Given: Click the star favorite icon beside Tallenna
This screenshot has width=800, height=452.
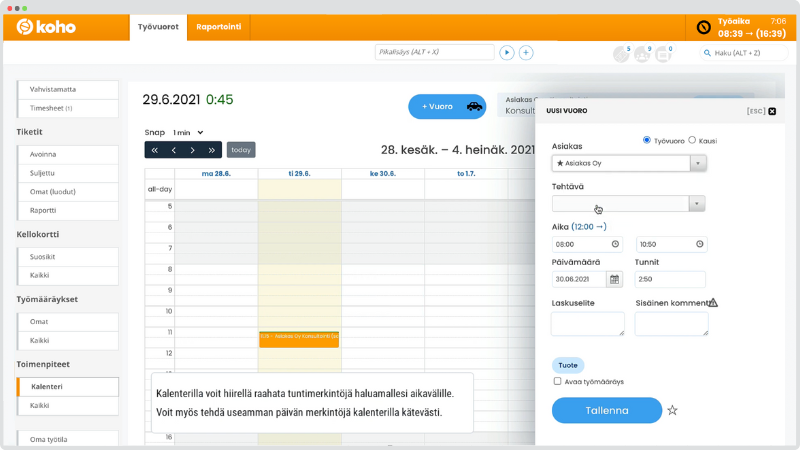Looking at the screenshot, I should [673, 410].
